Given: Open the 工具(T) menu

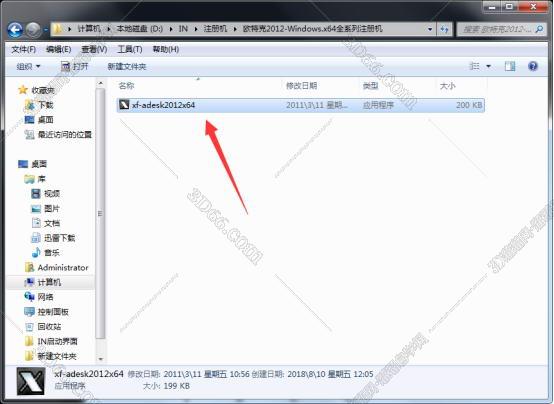Looking at the screenshot, I should (x=130, y=49).
